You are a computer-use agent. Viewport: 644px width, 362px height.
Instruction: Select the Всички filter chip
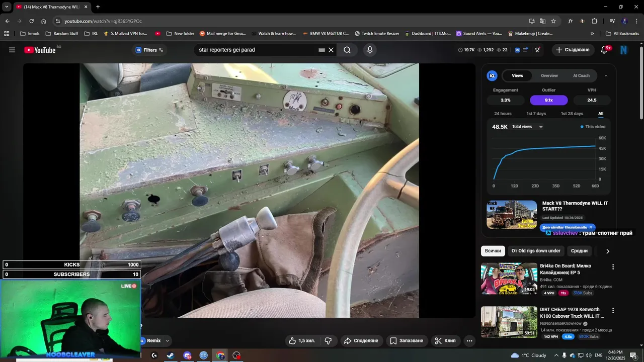click(493, 251)
